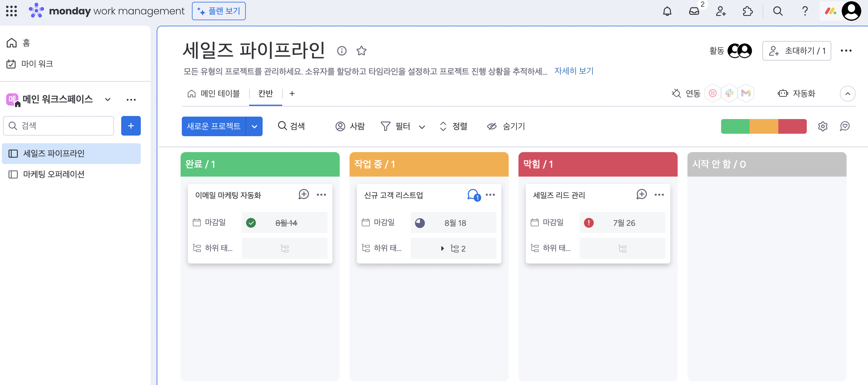868x385 pixels.
Task: Open the notifications bell
Action: [x=667, y=11]
